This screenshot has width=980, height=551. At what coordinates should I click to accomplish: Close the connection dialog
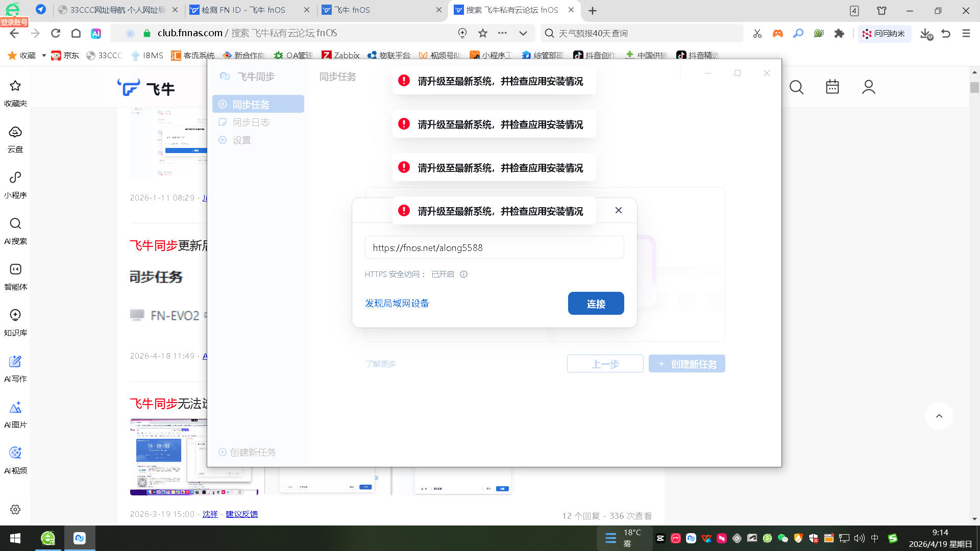click(619, 210)
